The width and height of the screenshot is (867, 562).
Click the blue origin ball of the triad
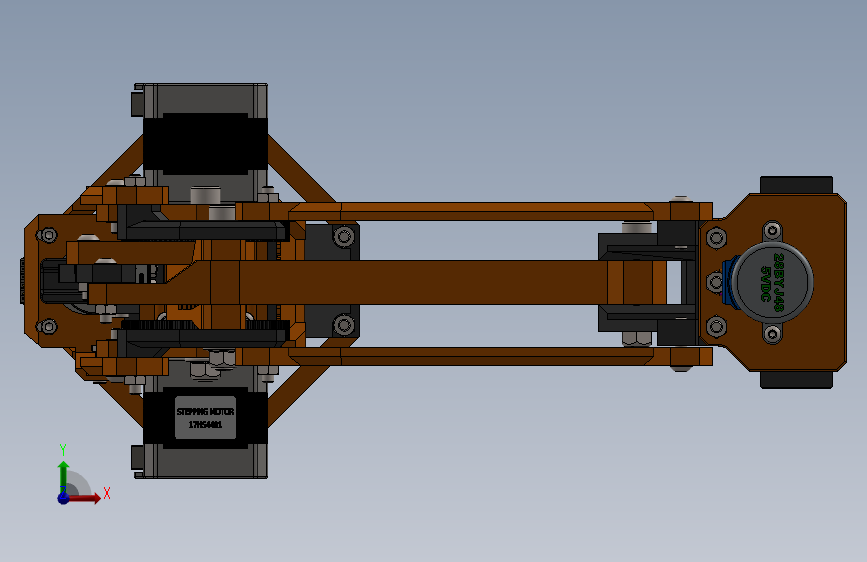click(x=64, y=498)
